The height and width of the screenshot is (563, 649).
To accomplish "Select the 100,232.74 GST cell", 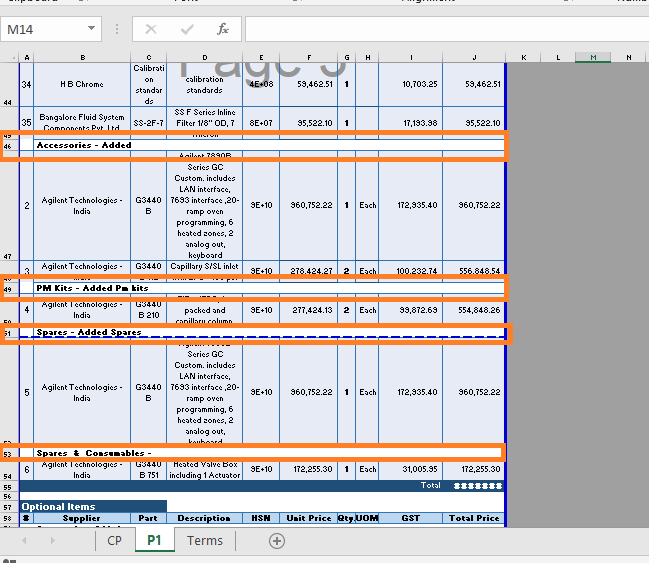I will tap(411, 271).
